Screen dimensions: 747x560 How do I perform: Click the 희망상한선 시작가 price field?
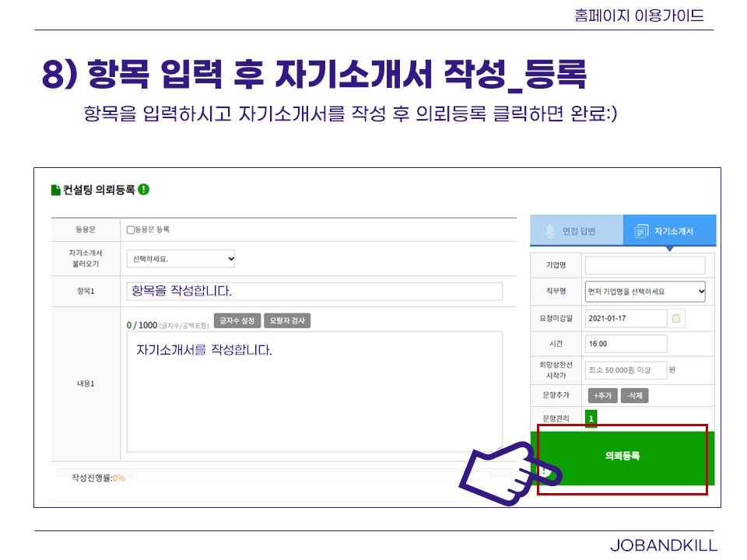tap(626, 370)
